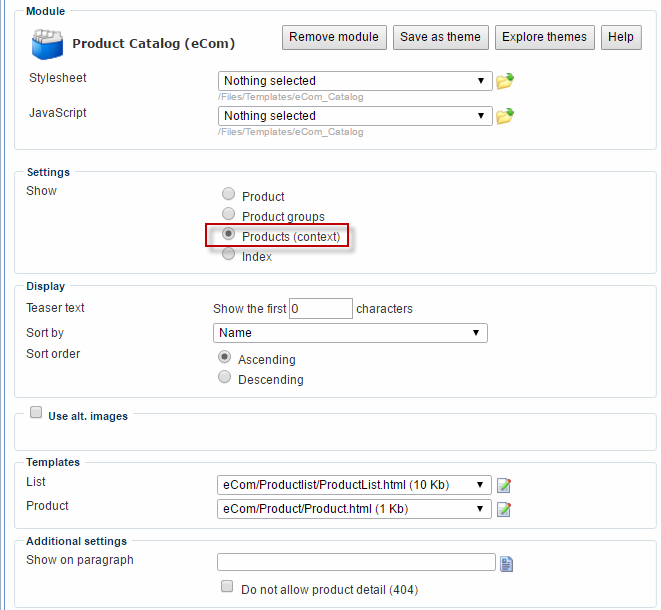Viewport: 661px width, 610px height.
Task: Edit the List template via pencil icon
Action: pos(505,485)
